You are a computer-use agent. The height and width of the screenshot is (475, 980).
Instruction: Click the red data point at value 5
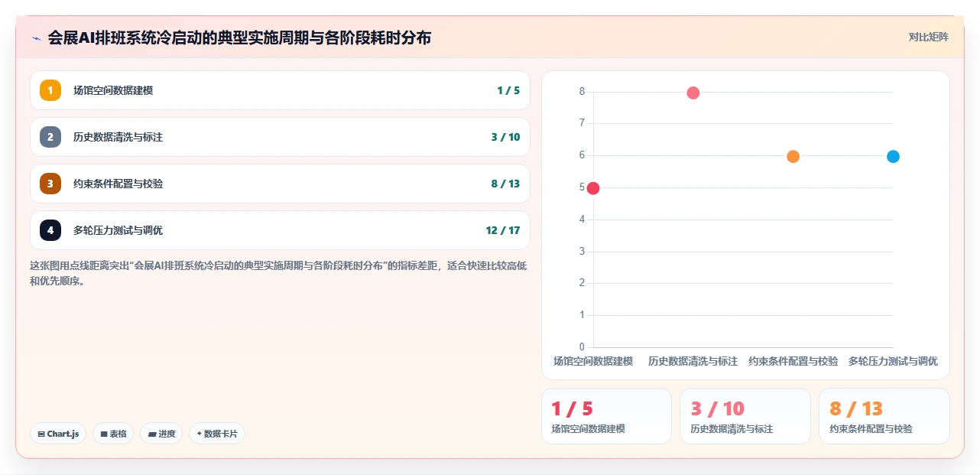click(x=593, y=188)
